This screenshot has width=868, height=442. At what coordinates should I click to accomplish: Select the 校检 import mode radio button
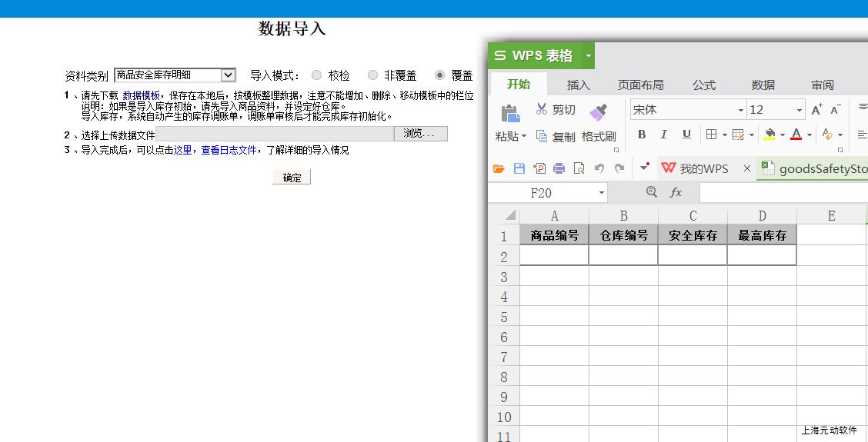coord(316,75)
